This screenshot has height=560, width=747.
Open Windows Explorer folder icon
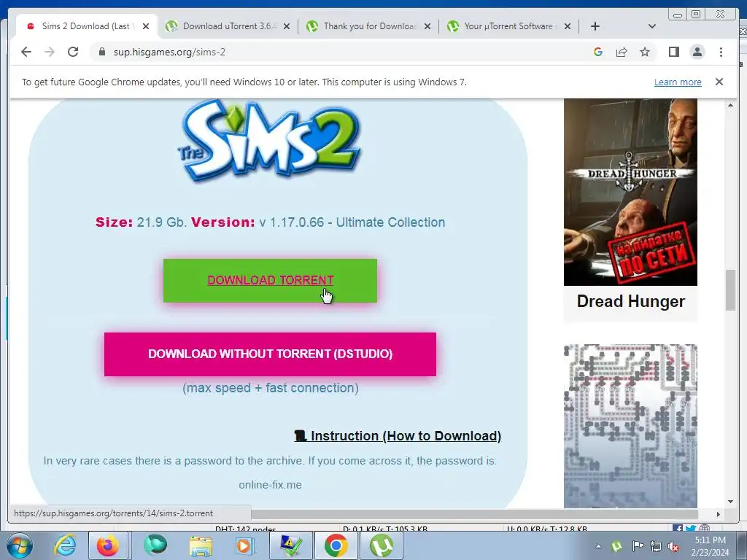pyautogui.click(x=201, y=545)
